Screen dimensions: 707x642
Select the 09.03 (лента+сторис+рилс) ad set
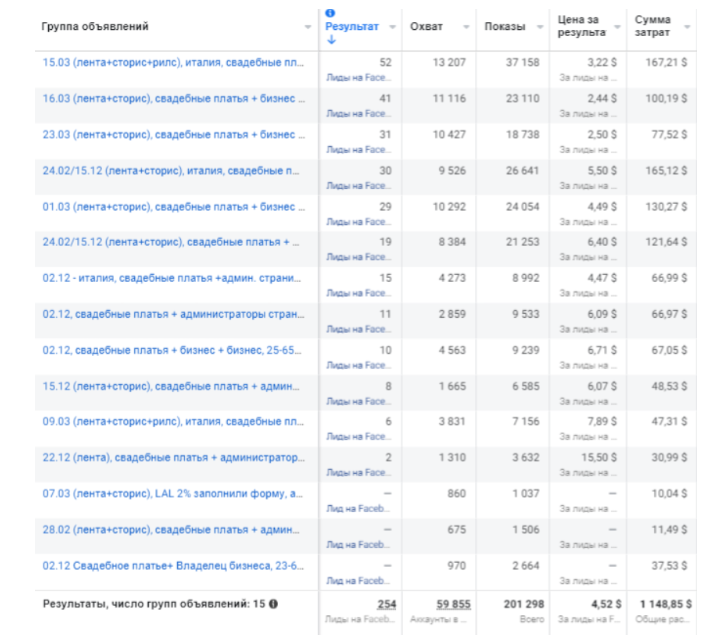click(x=173, y=421)
